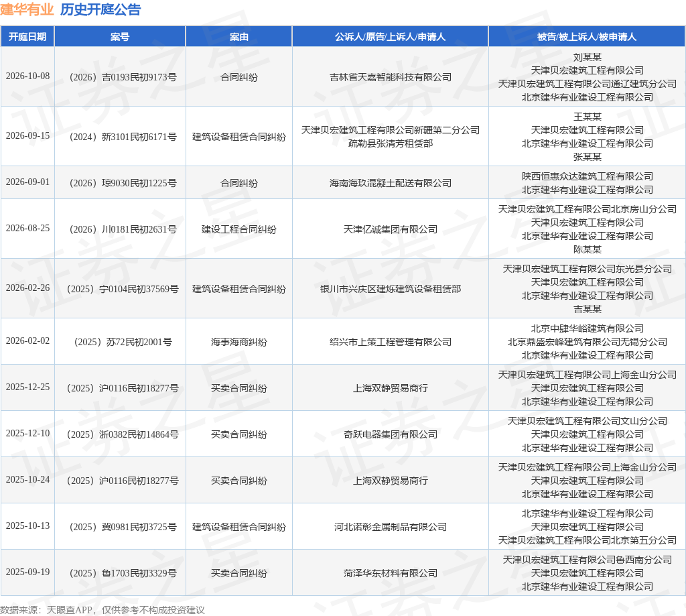
Task: Click the 天眼查APP data source note
Action: [102, 610]
